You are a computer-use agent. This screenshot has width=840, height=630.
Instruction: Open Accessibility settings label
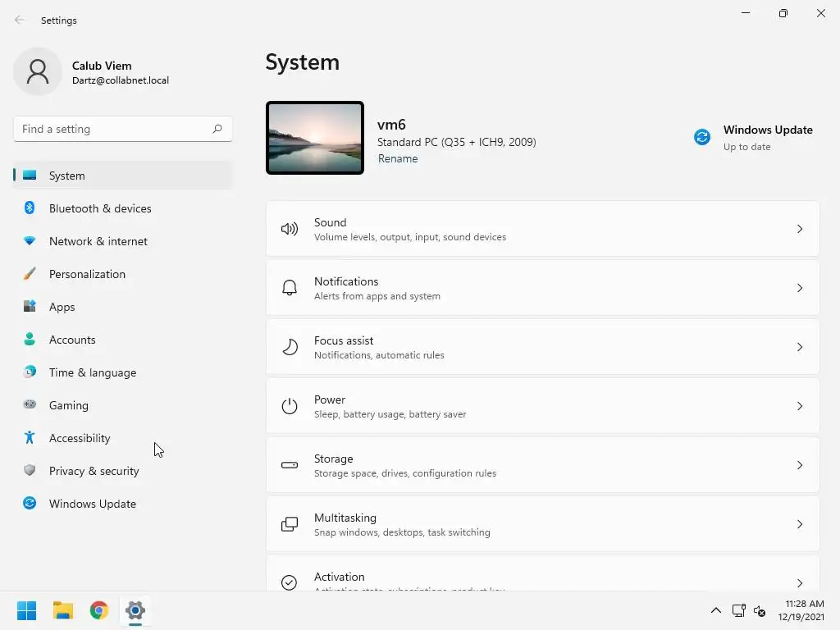[80, 438]
